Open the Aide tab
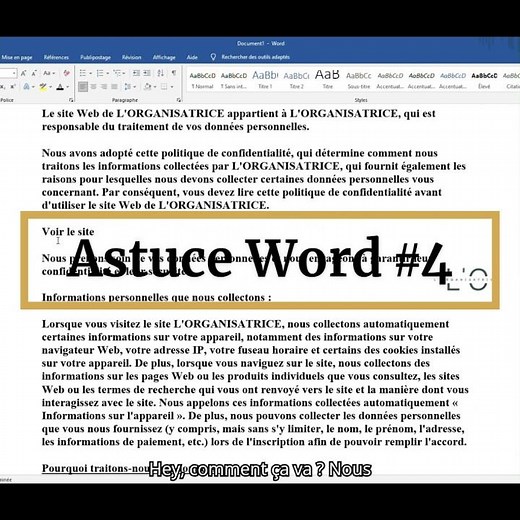The height and width of the screenshot is (520, 520). (192, 57)
